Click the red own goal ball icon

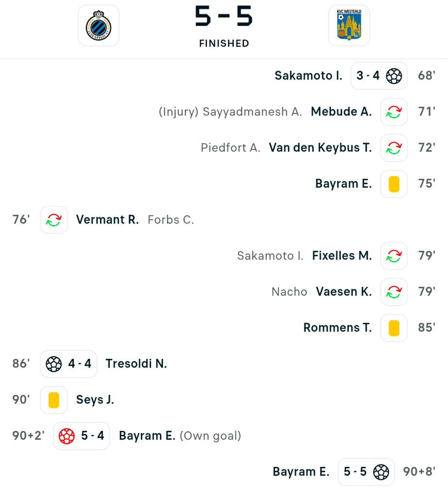67,436
